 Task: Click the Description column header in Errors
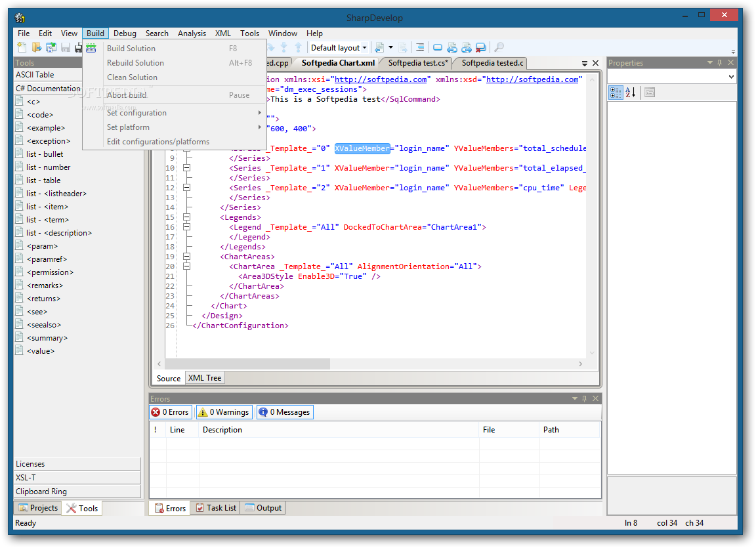[x=339, y=429]
